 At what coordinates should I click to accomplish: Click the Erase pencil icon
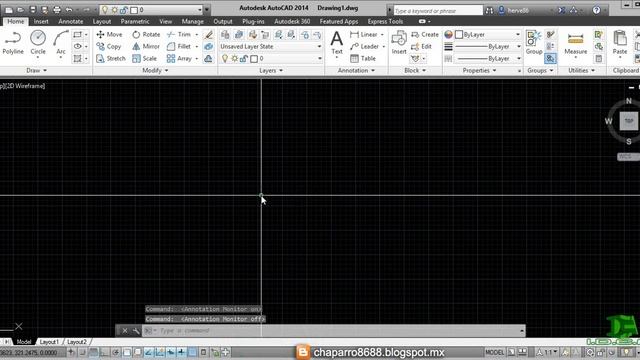pos(209,35)
